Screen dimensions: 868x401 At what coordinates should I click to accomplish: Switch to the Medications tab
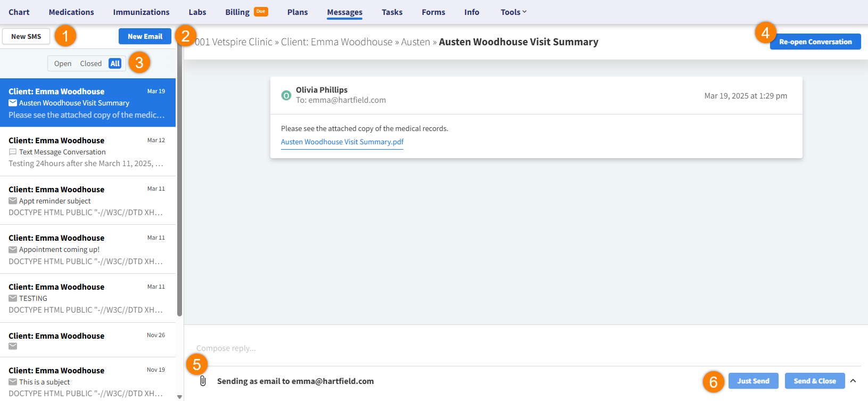coord(71,12)
